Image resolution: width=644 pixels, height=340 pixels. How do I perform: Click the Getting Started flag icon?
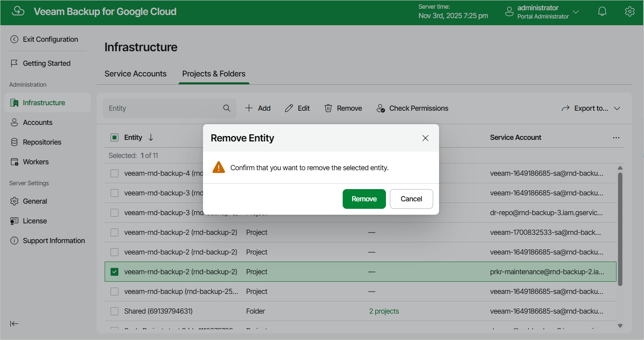tap(15, 63)
